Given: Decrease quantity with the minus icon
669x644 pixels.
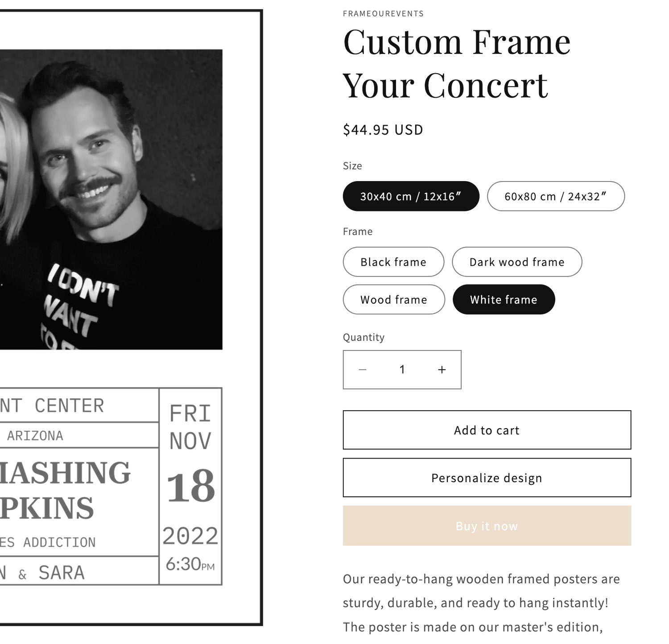Looking at the screenshot, I should (363, 370).
